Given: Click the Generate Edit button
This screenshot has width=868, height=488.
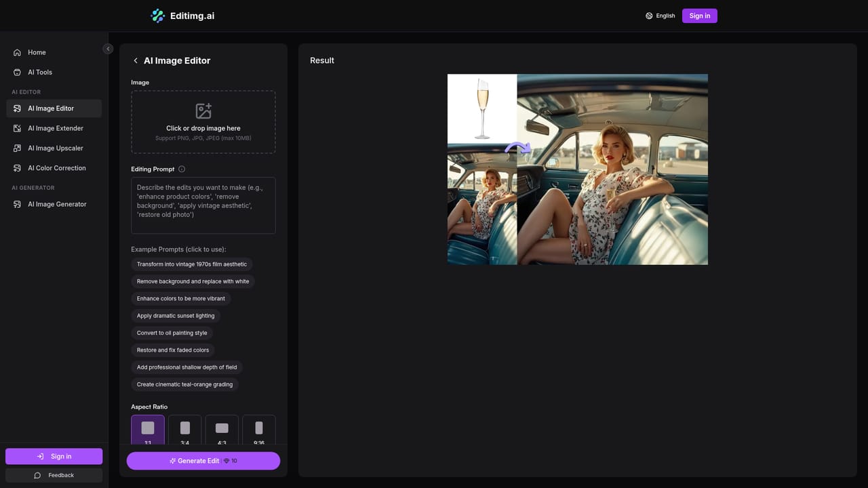Looking at the screenshot, I should 203,461.
